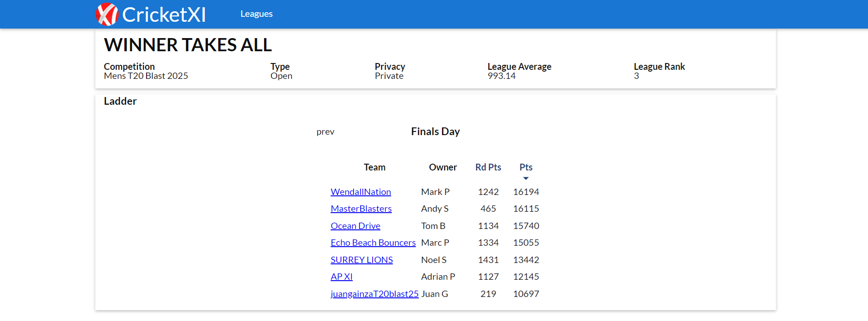This screenshot has width=868, height=321.
Task: Open the SURREY LIONS team link
Action: pyautogui.click(x=362, y=260)
